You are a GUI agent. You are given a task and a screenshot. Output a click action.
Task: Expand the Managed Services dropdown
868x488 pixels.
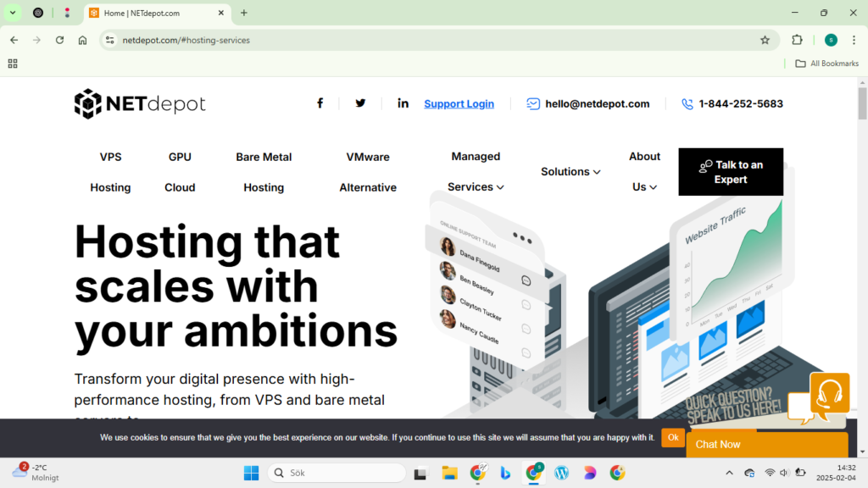476,171
